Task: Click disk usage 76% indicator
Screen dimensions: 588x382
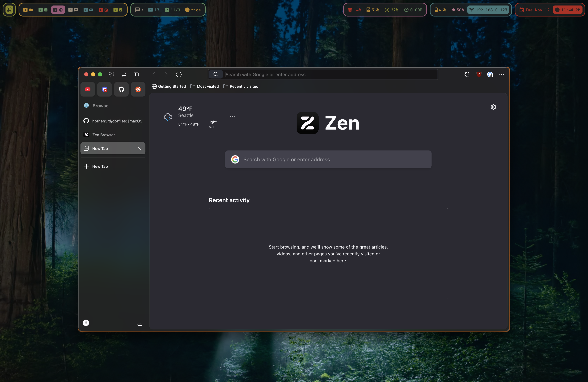Action: click(x=373, y=10)
